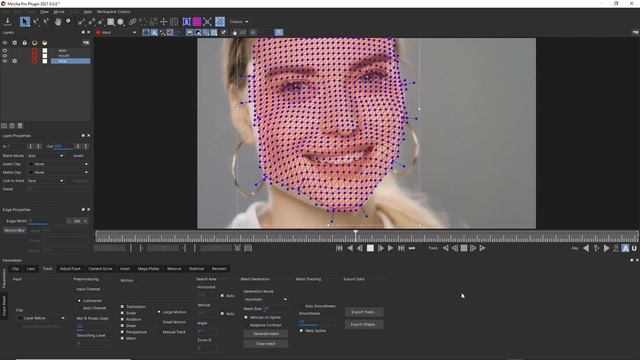Click the Export Track button

(364, 312)
